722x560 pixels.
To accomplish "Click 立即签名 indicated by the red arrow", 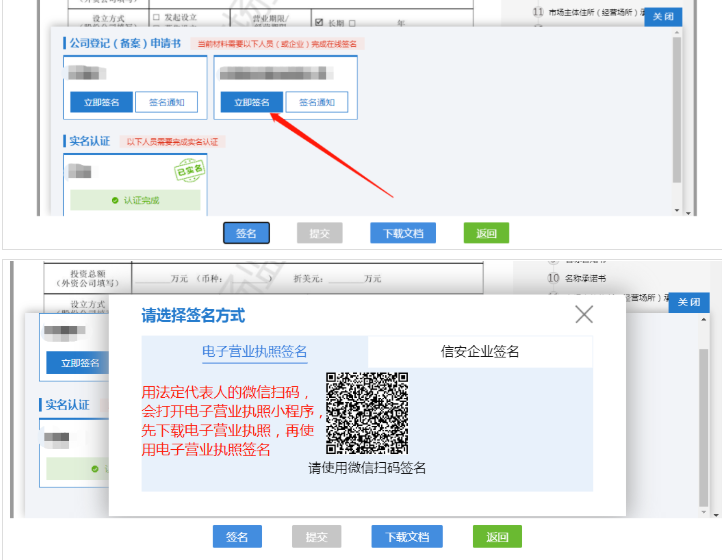I will 252,102.
